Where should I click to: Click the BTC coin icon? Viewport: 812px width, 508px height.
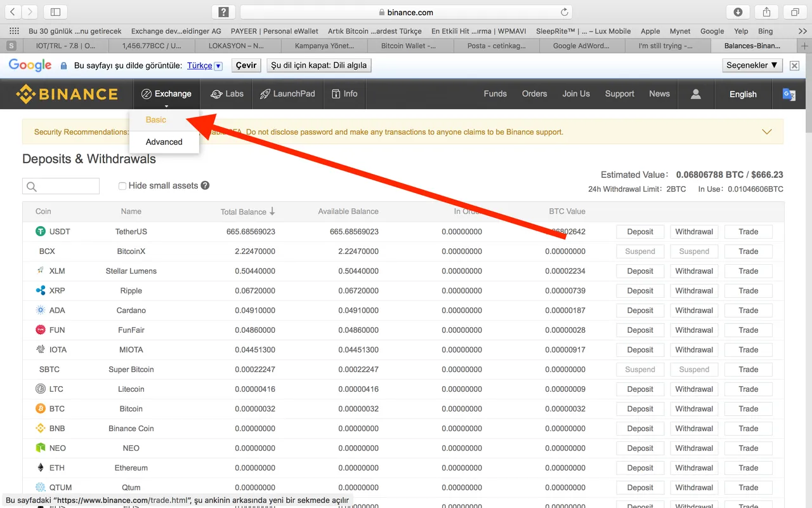(41, 409)
